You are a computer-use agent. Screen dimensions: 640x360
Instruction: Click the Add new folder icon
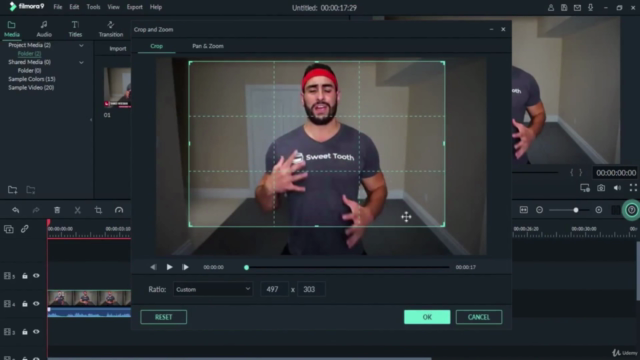point(13,190)
